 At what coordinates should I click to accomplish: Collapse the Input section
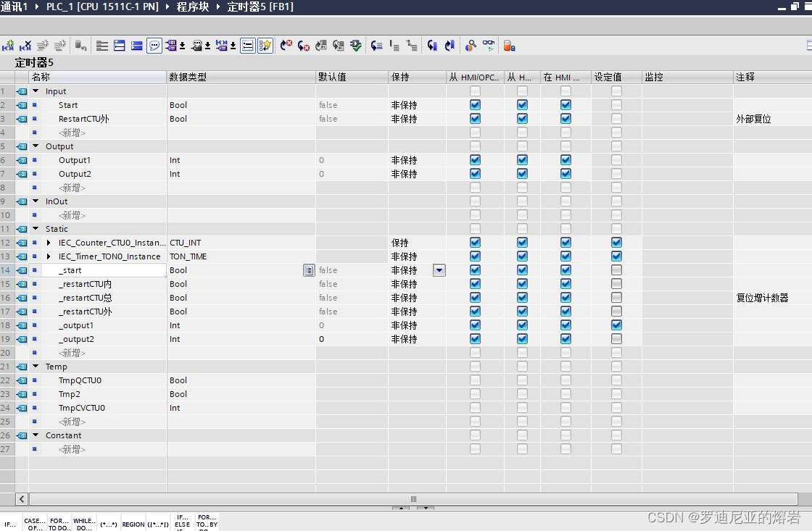[36, 91]
